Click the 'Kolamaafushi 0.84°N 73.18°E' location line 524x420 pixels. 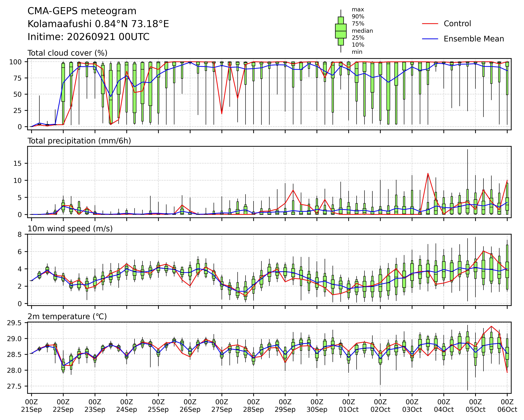coord(98,24)
